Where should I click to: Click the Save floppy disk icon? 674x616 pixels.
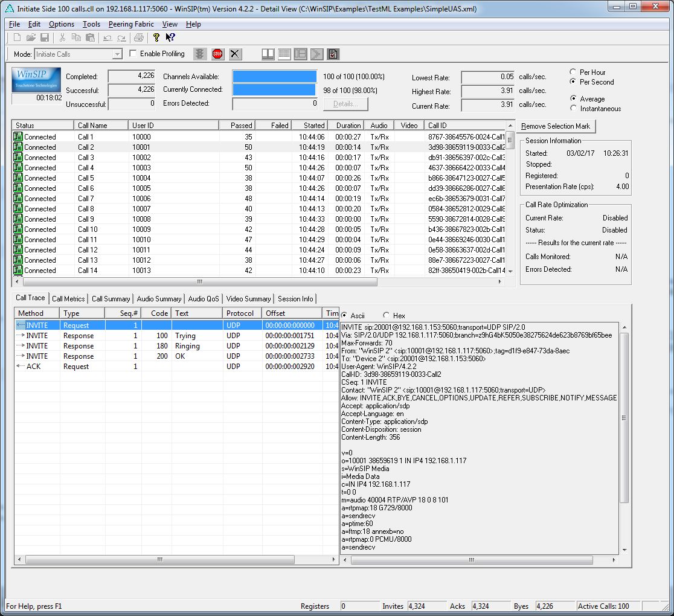[45, 37]
